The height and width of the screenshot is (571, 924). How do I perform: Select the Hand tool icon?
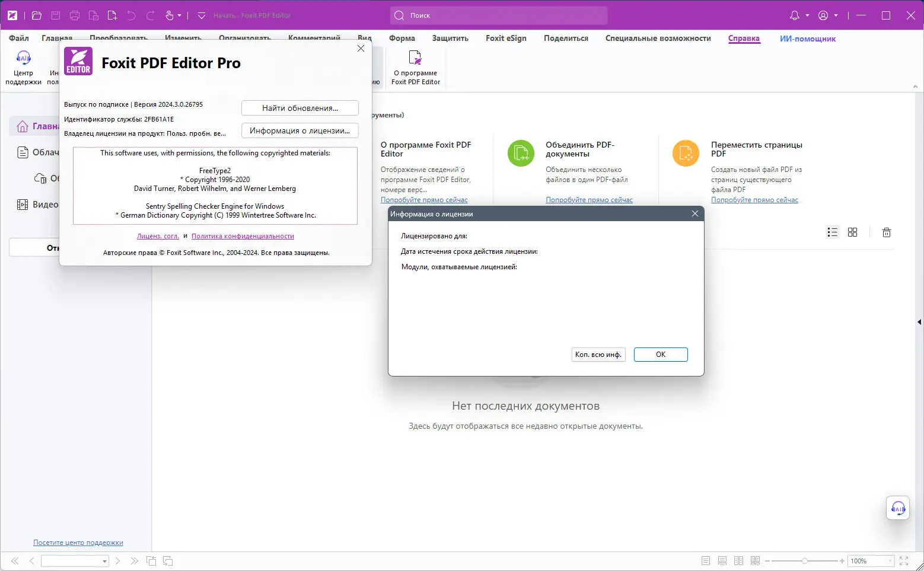click(170, 15)
